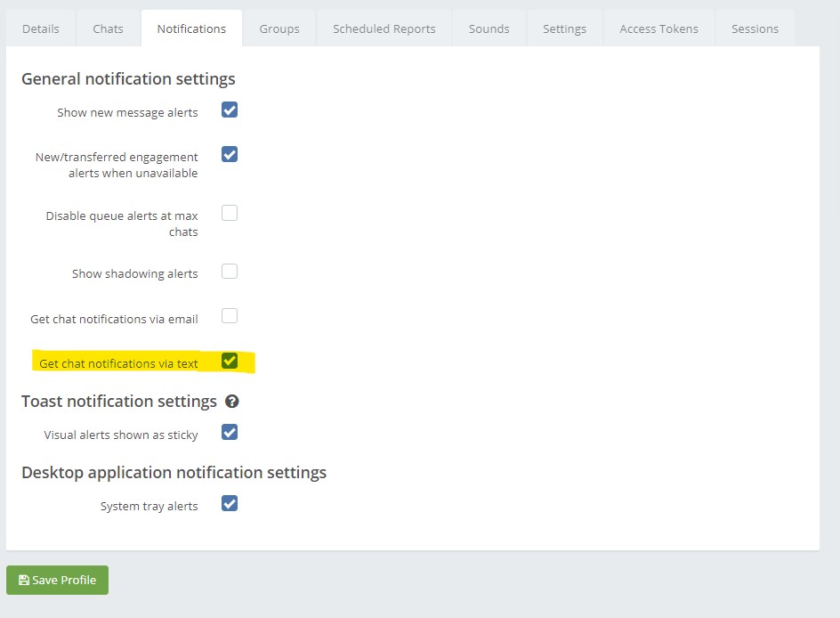This screenshot has height=618, width=840.
Task: Uncheck New/transferred engagement alerts when unavailable
Action: (x=230, y=154)
